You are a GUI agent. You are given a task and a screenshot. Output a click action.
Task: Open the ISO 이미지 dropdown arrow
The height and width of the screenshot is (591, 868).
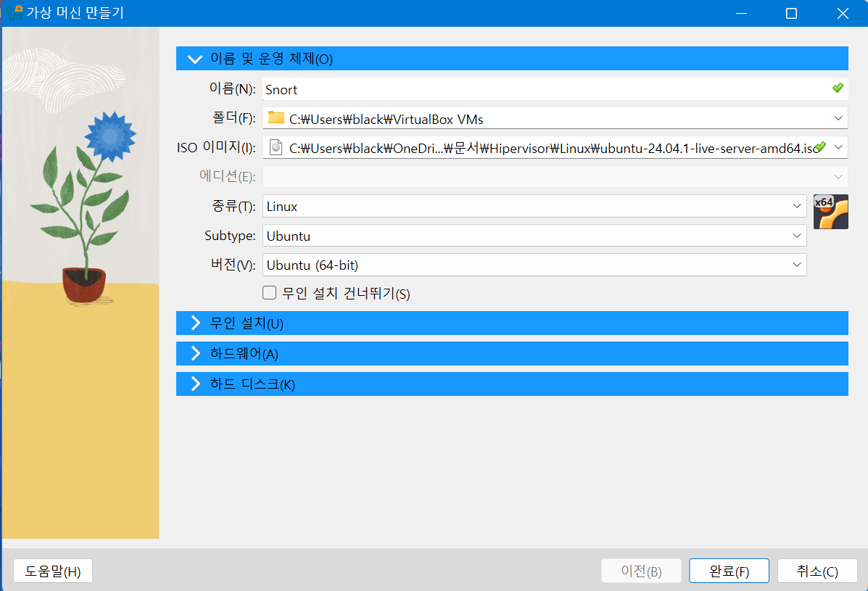[x=838, y=147]
